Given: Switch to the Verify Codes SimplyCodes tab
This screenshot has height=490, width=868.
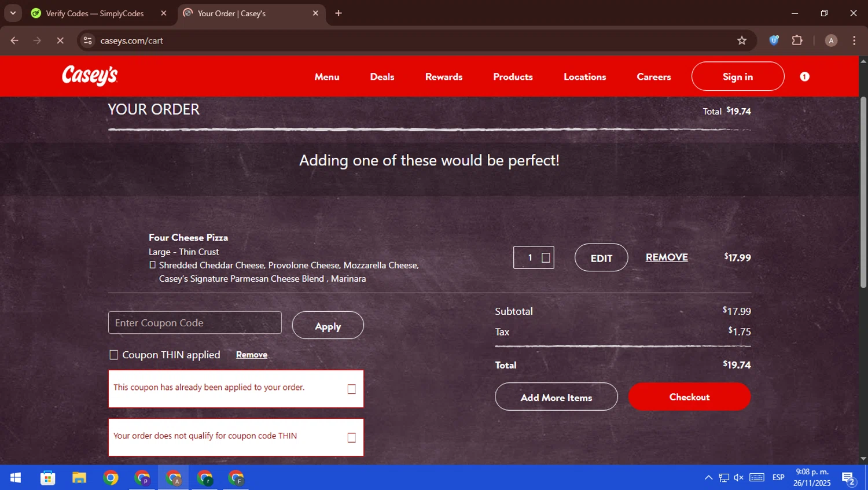Looking at the screenshot, I should tap(95, 13).
